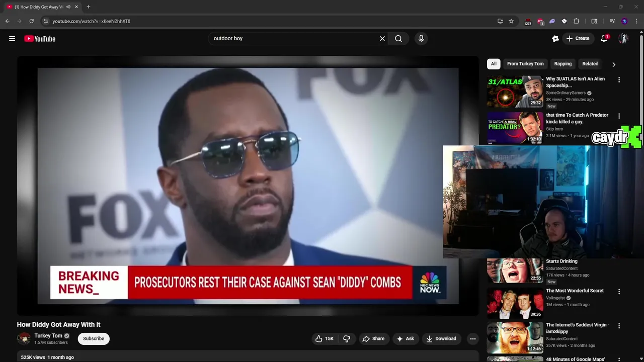Open the red extension with badge 1
Viewport: 644px width, 362px height.
click(x=540, y=22)
